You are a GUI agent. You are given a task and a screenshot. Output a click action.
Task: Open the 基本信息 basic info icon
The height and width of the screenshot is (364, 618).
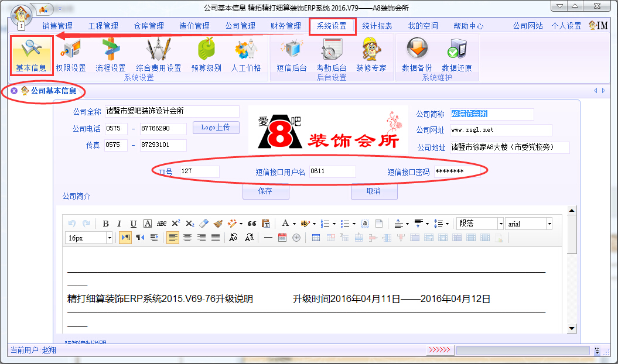pos(32,54)
